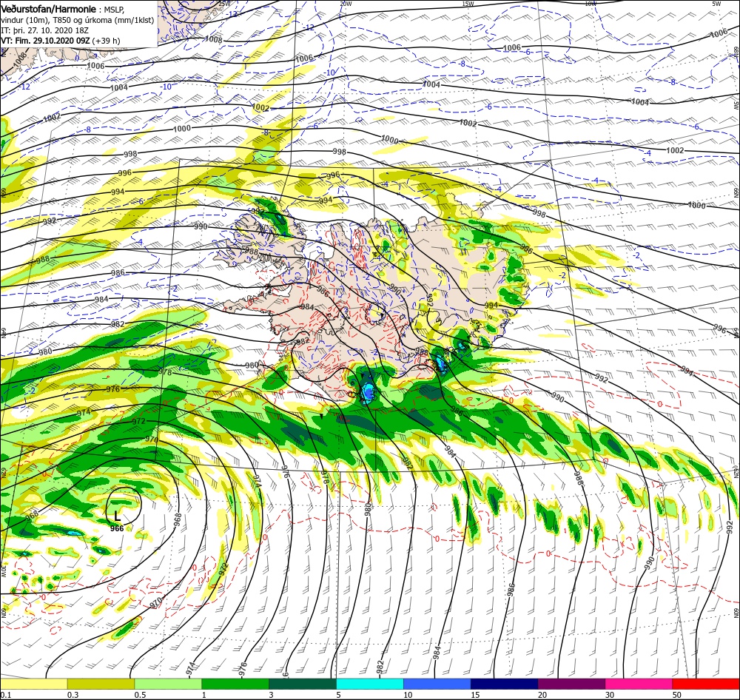Pick the cyan 5 mm legend swatch

[x=369, y=684]
